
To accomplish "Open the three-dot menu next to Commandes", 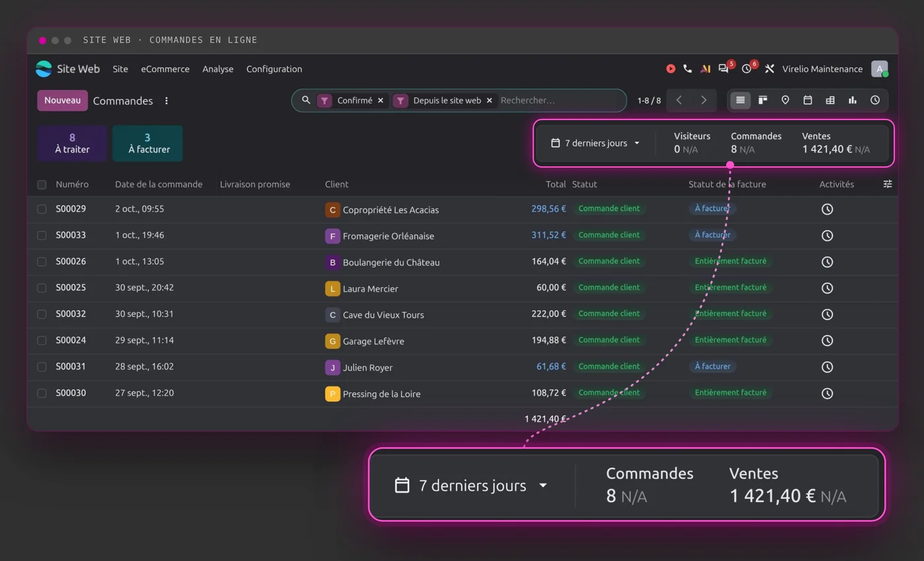I will 166,101.
